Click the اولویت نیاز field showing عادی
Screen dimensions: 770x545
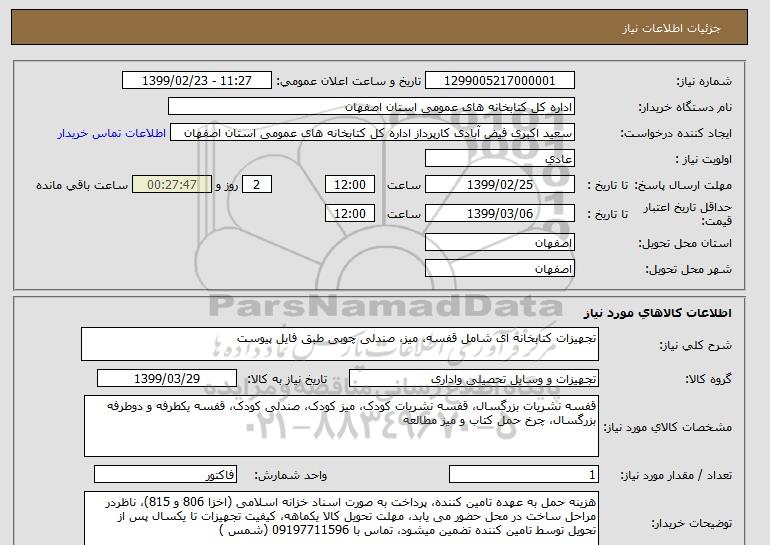pos(500,159)
